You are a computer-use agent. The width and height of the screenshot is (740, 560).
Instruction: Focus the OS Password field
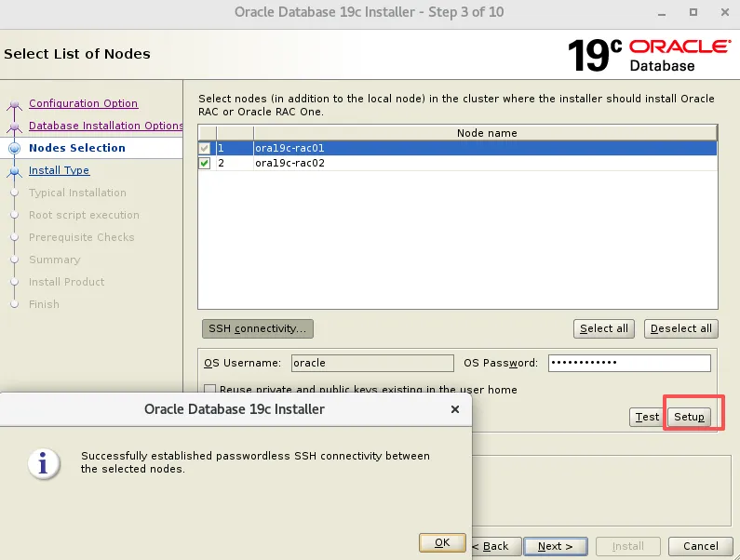pos(629,363)
